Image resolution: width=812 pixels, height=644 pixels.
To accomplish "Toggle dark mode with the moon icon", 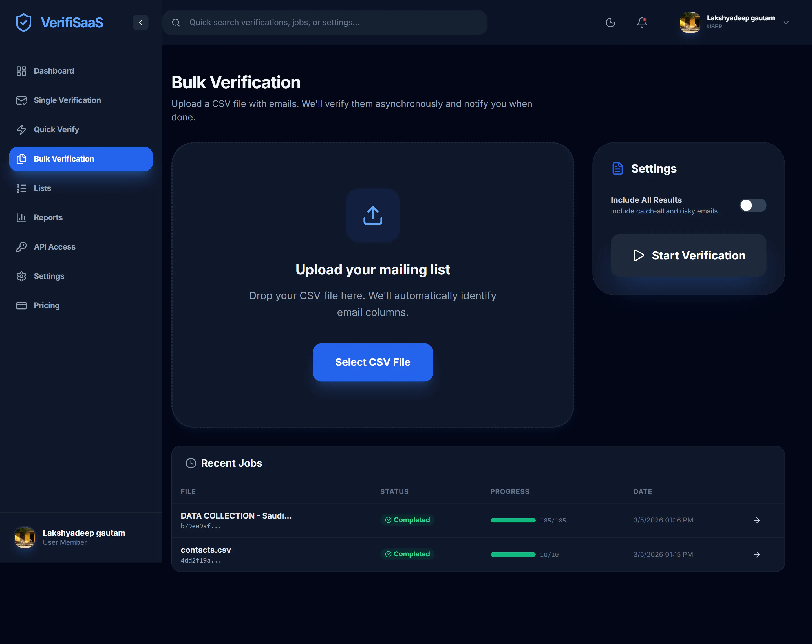I will tap(610, 23).
